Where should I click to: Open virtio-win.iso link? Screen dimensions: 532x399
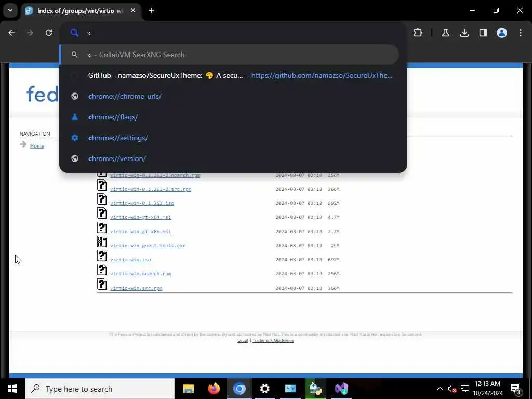click(130, 260)
